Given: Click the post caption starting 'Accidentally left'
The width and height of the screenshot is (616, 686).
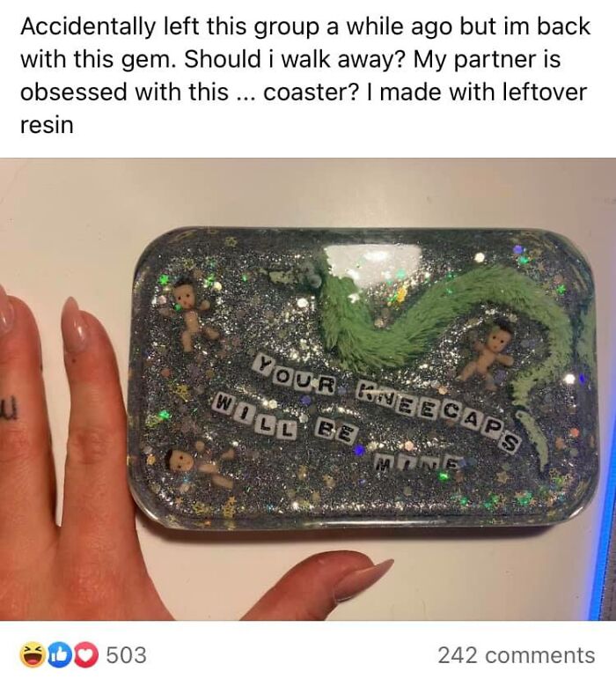Looking at the screenshot, I should 305,75.
